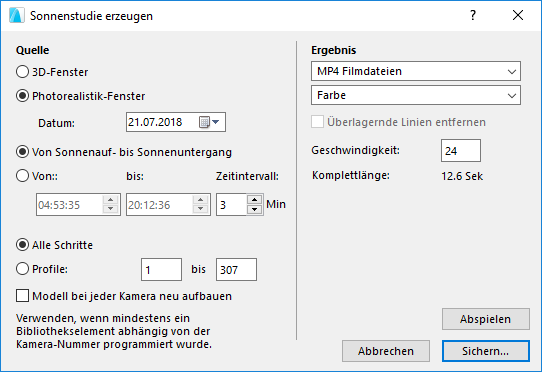Decrease the 20:12:36 end time spinner
This screenshot has height=372, width=542.
coord(200,209)
